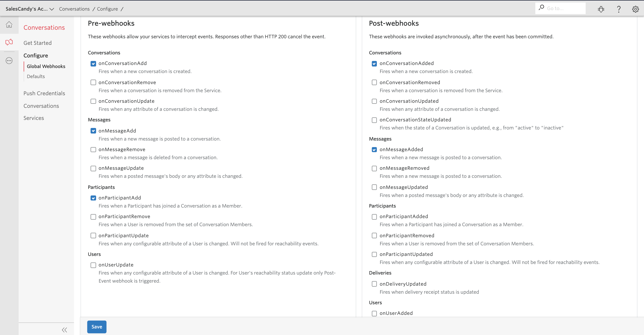Image resolution: width=644 pixels, height=335 pixels.
Task: Open the Debugger icon in the top bar
Action: point(601,9)
